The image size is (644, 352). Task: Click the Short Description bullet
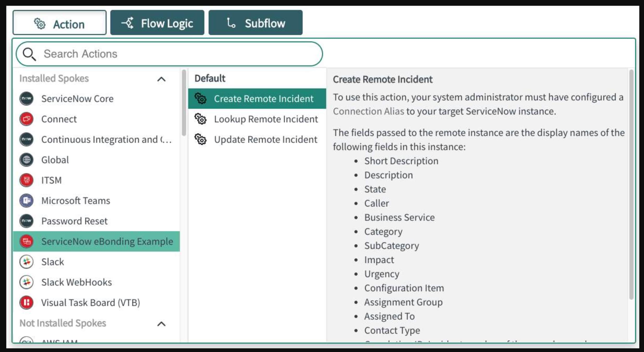[x=401, y=161]
